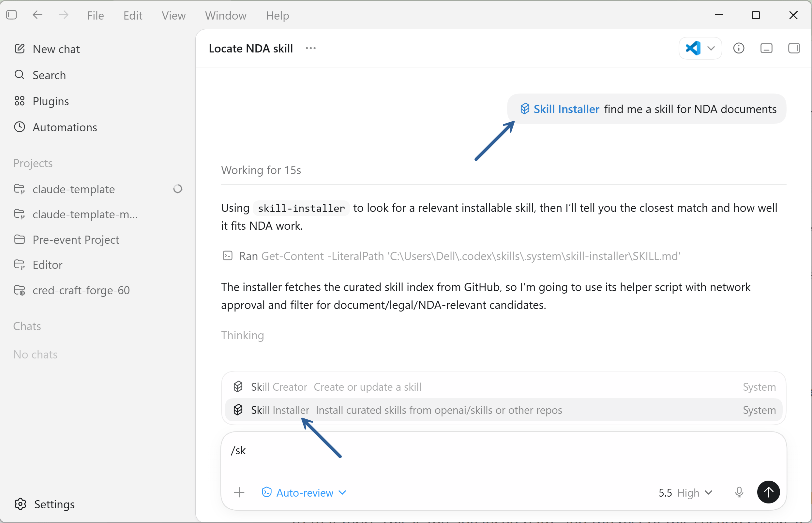Screen dimensions: 812x523
Task: Click the info circle icon in header
Action: tap(739, 48)
